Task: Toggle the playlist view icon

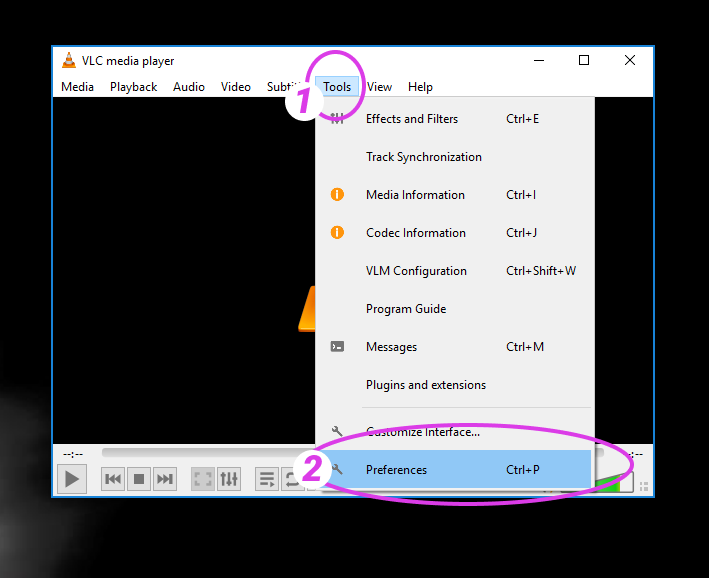Action: [x=267, y=480]
